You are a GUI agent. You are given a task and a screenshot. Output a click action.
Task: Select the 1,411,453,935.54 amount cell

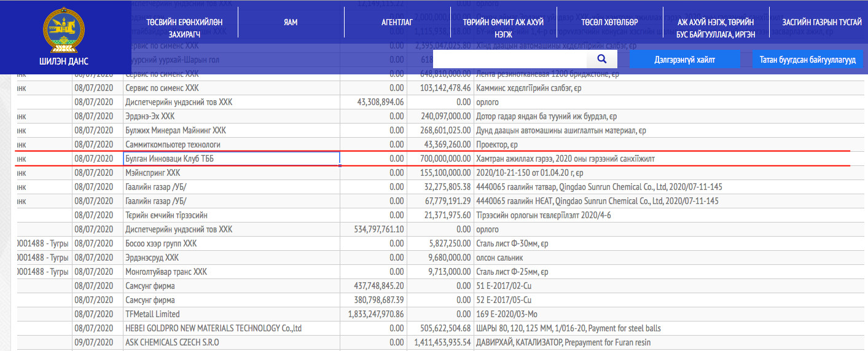[440, 342]
